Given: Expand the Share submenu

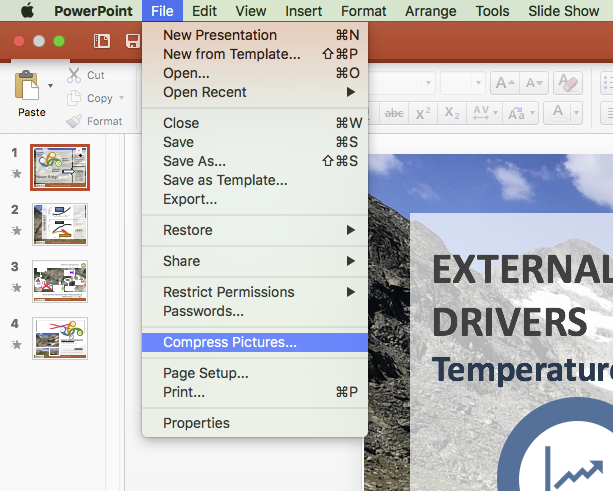Looking at the screenshot, I should click(x=255, y=261).
